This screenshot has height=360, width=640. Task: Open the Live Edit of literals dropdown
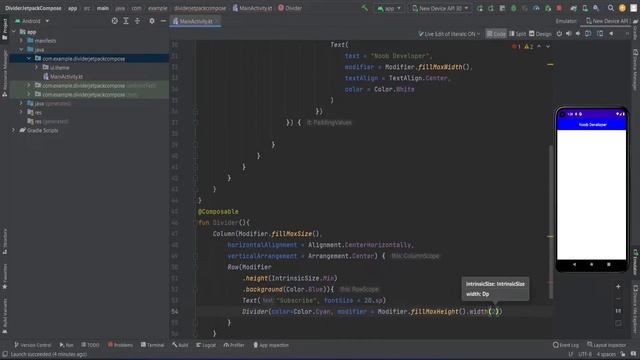click(449, 34)
